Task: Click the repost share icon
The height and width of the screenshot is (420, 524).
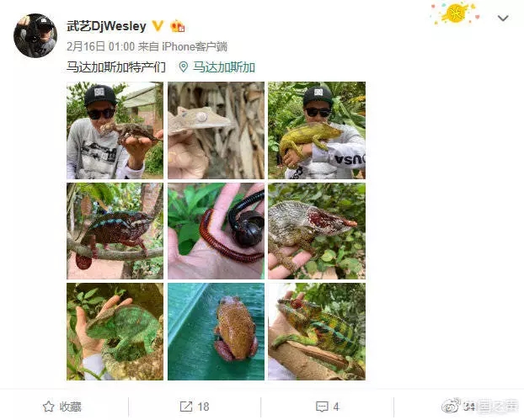Action: pyautogui.click(x=186, y=407)
